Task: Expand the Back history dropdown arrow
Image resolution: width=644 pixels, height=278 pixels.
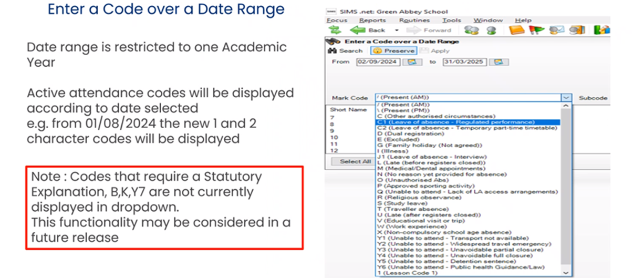Action: coord(397,30)
